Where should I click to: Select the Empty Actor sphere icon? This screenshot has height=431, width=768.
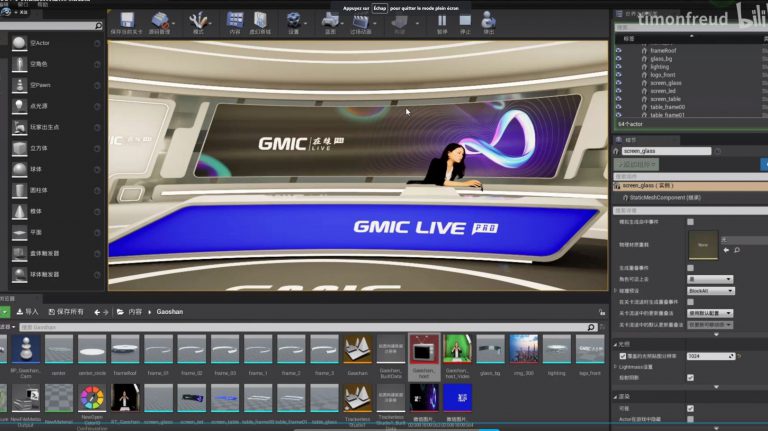(20, 43)
